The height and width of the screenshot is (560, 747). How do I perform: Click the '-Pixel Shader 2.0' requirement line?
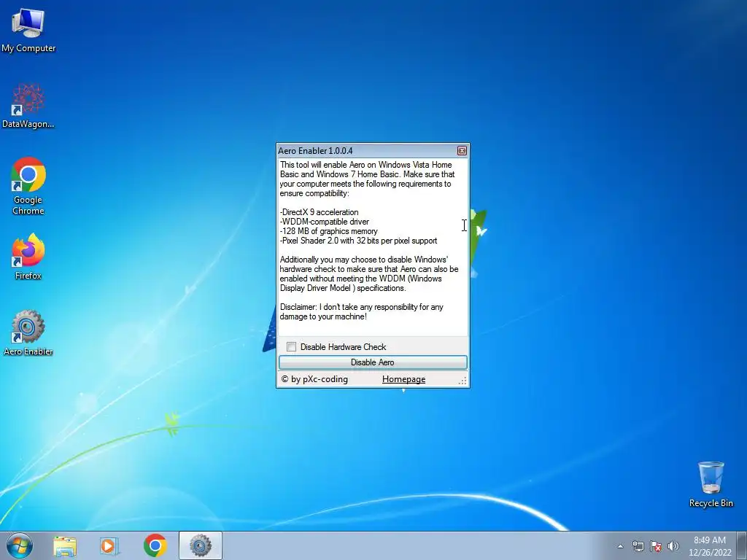pyautogui.click(x=358, y=241)
